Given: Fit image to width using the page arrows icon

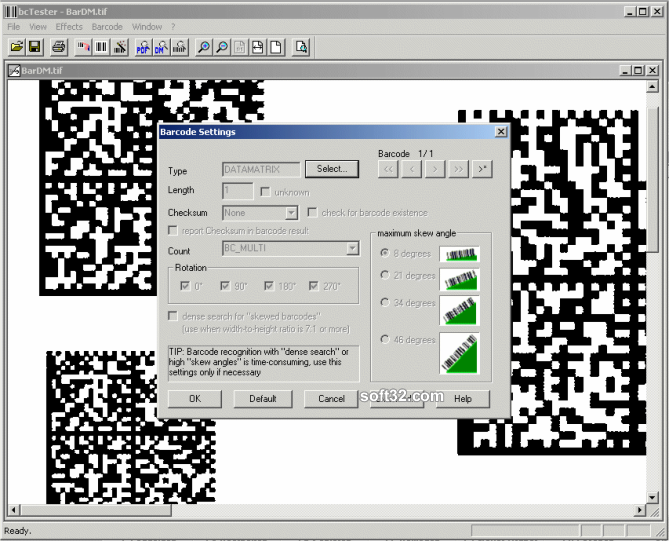Looking at the screenshot, I should pos(258,47).
